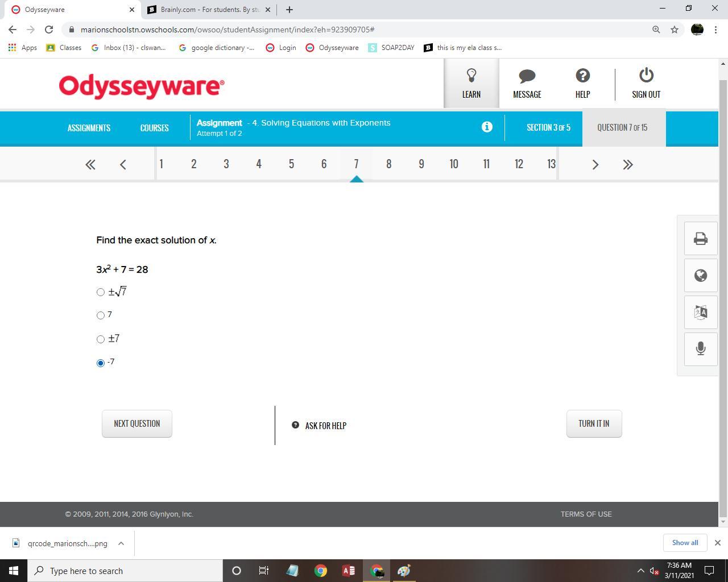The width and height of the screenshot is (728, 582).
Task: Activate the microphone text-to-speech icon
Action: (x=701, y=348)
